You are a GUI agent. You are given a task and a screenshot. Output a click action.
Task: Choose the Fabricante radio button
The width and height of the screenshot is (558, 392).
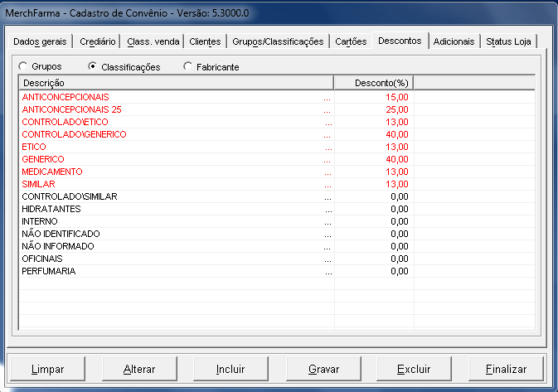click(x=187, y=66)
